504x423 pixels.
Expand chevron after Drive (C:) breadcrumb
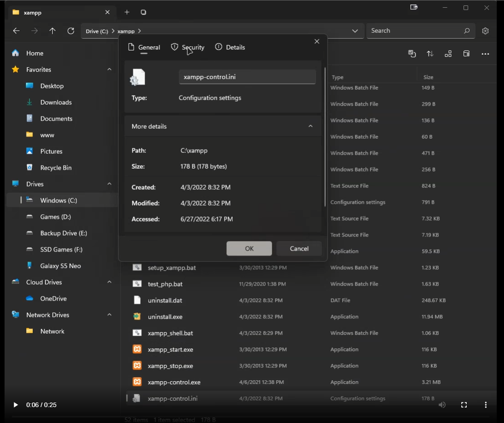click(x=113, y=31)
